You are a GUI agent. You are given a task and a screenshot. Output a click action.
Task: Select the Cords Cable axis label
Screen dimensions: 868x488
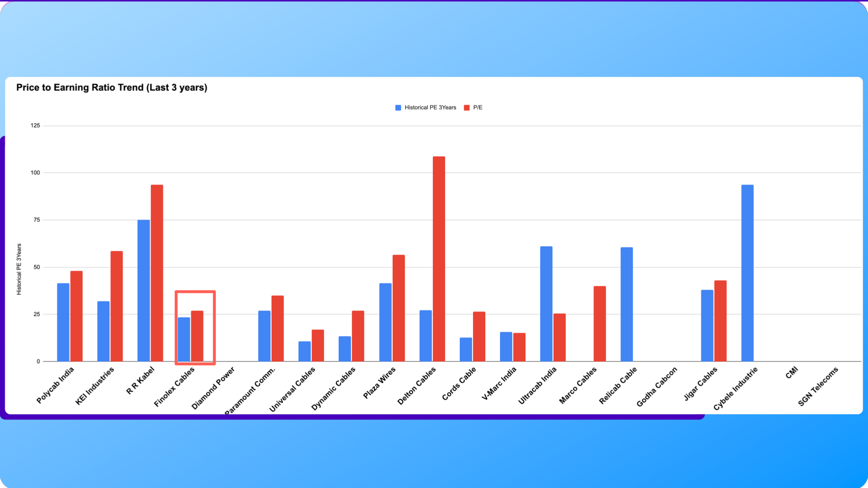(x=459, y=383)
